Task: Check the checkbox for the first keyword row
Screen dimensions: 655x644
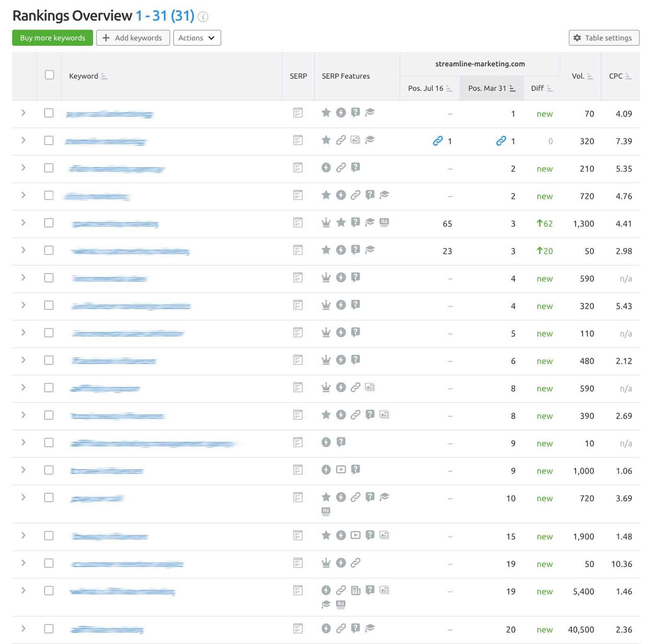Action: 49,113
